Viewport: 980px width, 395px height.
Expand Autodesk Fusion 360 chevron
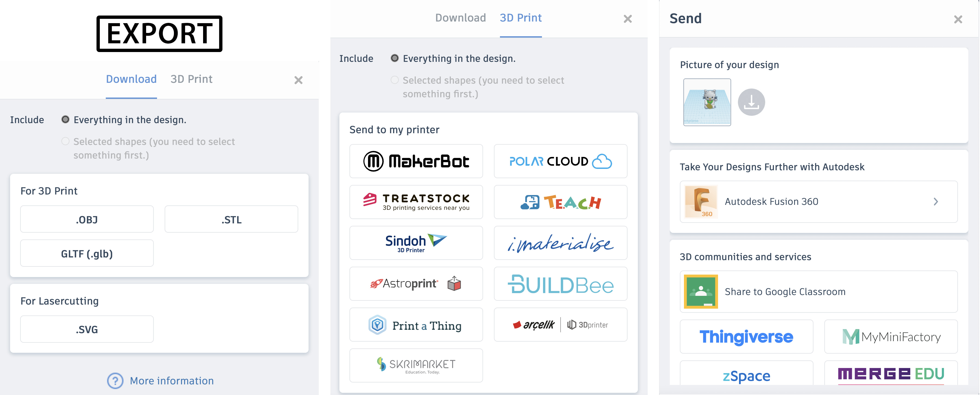coord(936,202)
